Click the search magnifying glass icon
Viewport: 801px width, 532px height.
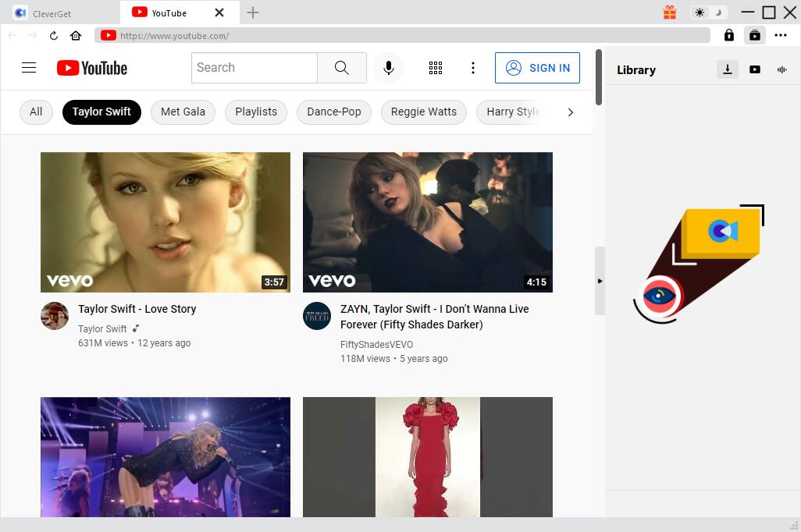point(341,68)
